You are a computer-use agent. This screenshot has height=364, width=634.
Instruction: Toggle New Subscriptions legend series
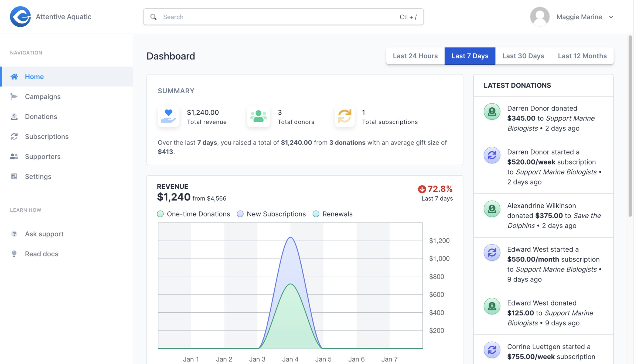tap(240, 214)
